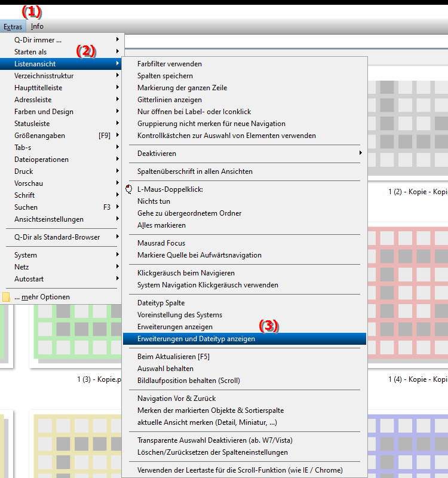Open the System submenu

pos(61,255)
